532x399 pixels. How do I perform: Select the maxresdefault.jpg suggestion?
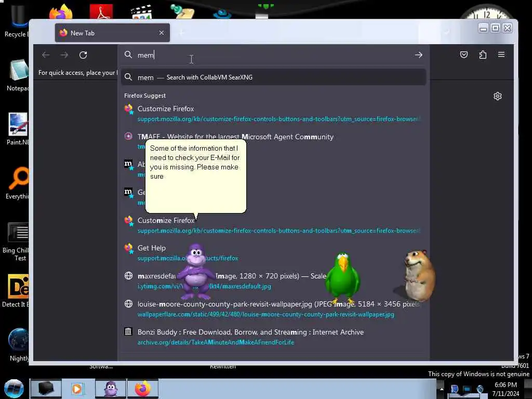pos(273,281)
